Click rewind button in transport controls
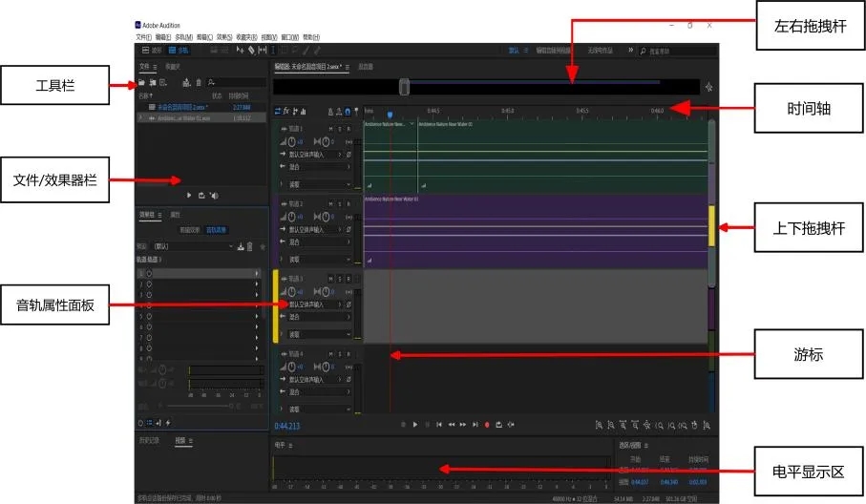Screen dimensions: 866x504 coord(451,424)
